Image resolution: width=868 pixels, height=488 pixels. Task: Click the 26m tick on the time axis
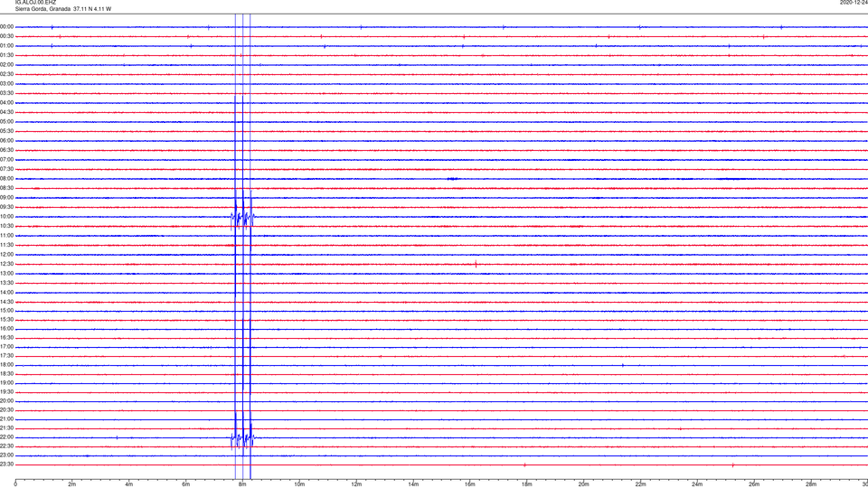[x=754, y=484]
